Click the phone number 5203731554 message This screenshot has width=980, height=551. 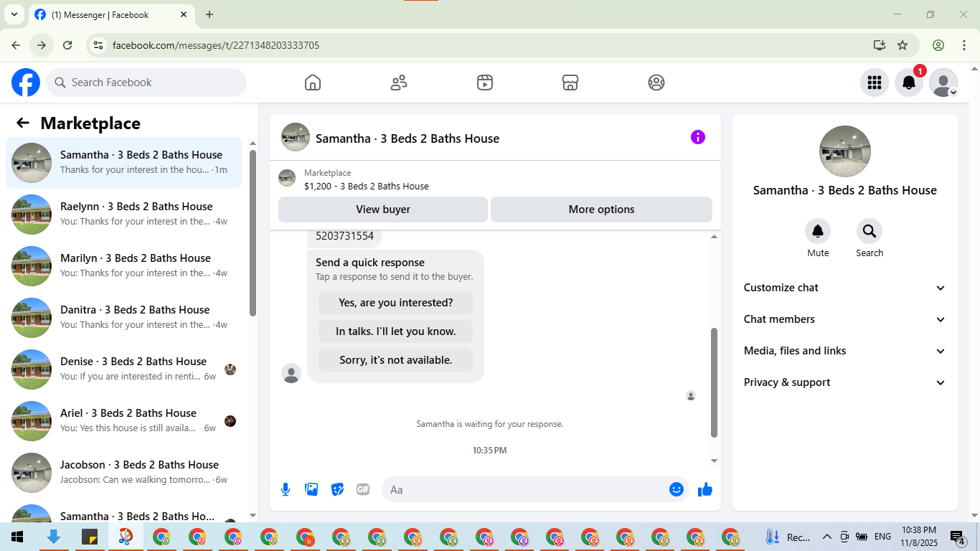[x=344, y=235]
